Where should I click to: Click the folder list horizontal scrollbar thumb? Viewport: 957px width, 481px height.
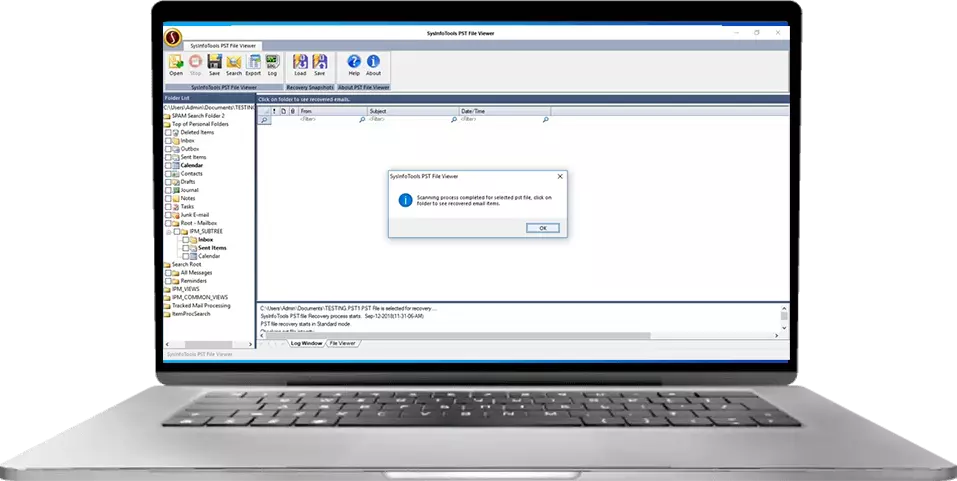point(209,345)
